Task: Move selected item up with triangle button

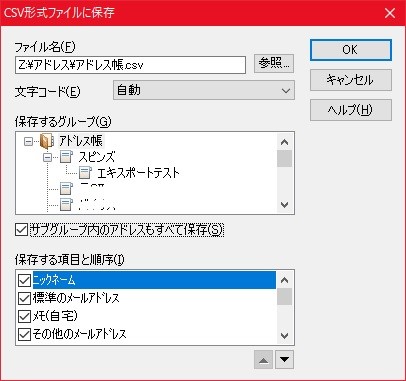Action: tap(264, 360)
